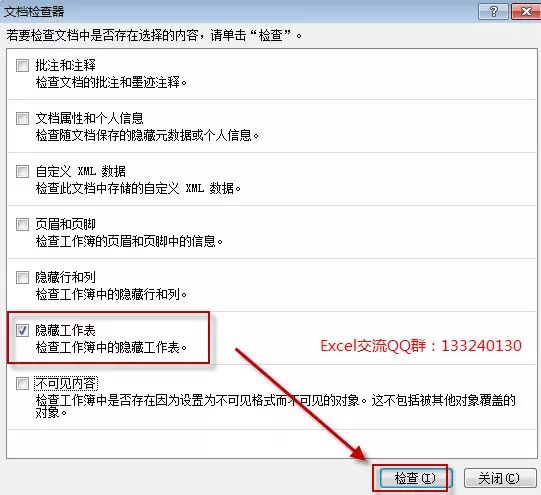Click the 隐藏行和列 label
The image size is (541, 495).
(66, 277)
